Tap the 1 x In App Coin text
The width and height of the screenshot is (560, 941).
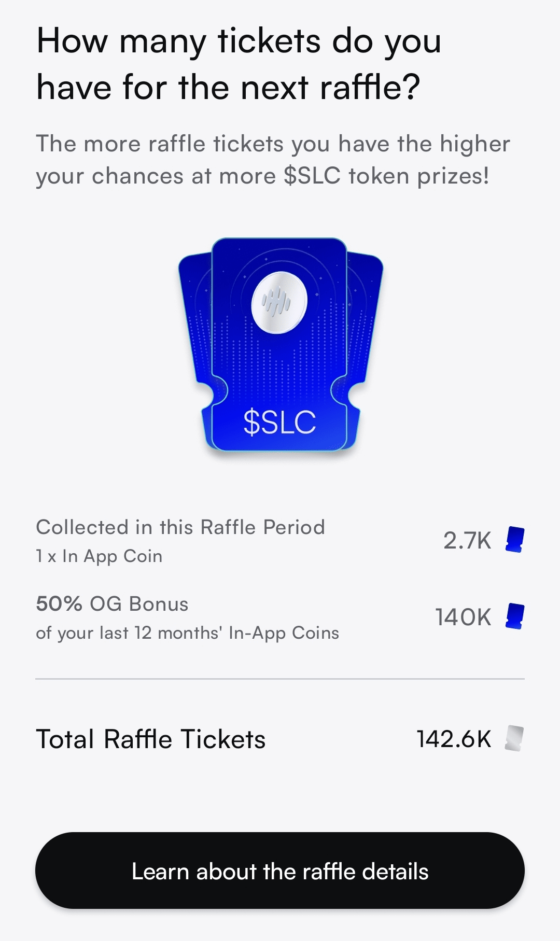point(99,556)
